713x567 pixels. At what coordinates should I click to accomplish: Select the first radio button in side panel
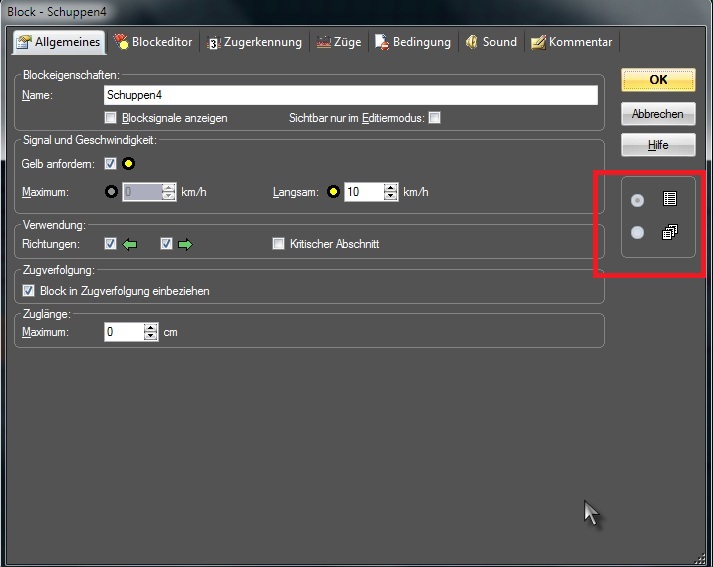tap(637, 201)
